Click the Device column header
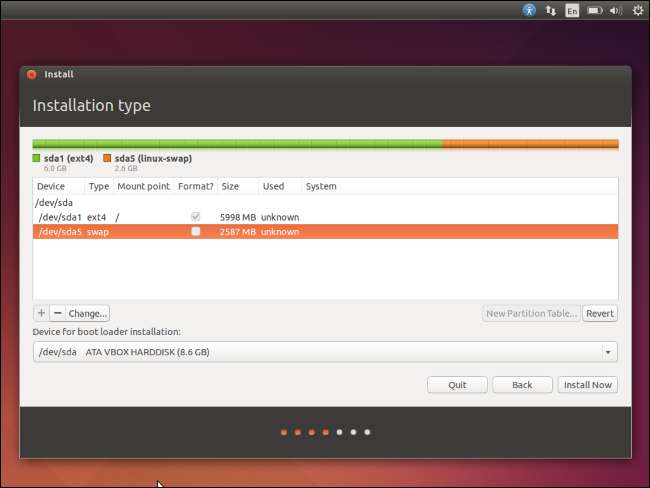This screenshot has width=650, height=488. click(58, 187)
